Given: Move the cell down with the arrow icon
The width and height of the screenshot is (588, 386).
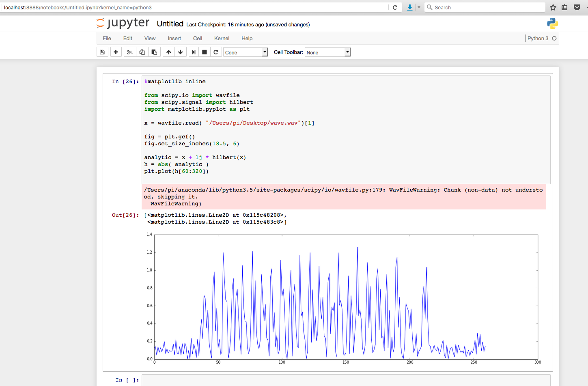Looking at the screenshot, I should click(181, 52).
